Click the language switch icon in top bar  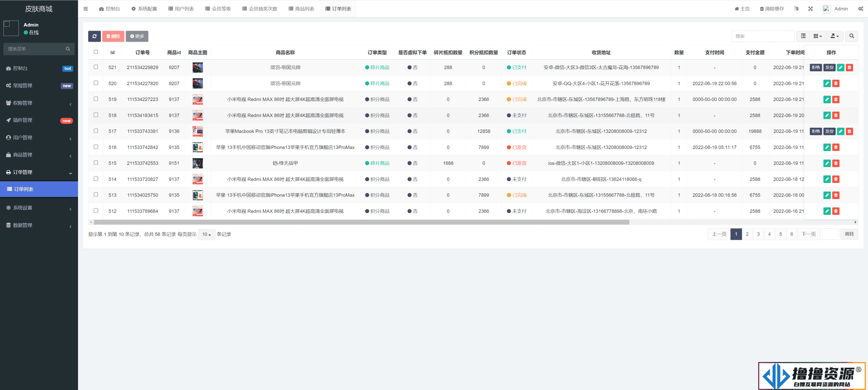796,8
